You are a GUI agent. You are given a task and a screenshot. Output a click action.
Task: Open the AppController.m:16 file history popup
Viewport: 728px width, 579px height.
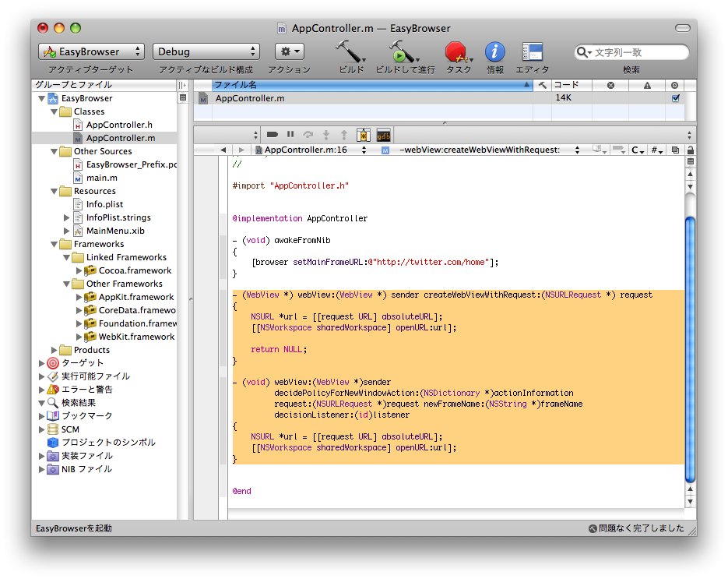coord(311,150)
